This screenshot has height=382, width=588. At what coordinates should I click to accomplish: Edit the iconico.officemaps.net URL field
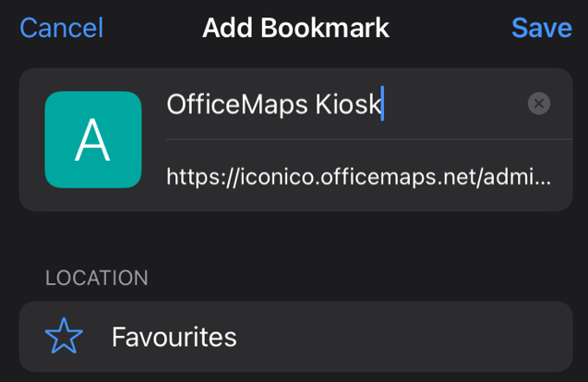click(x=359, y=176)
